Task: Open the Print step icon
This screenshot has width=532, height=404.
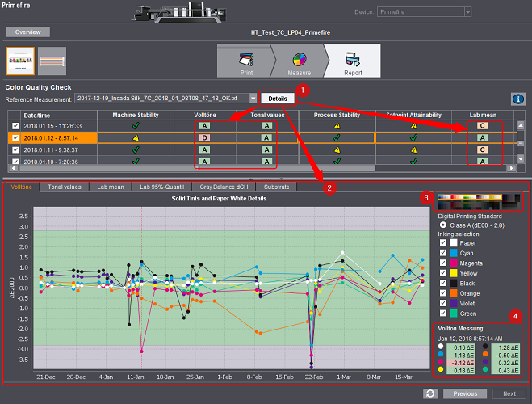Action: 246,59
